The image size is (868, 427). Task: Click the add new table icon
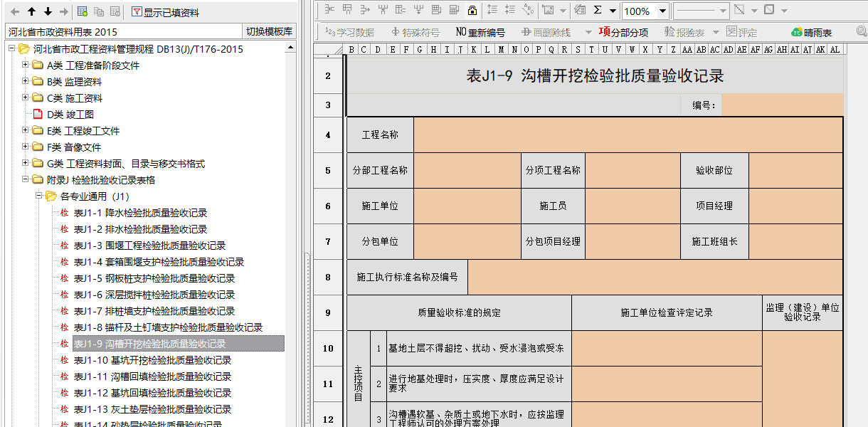pyautogui.click(x=83, y=12)
